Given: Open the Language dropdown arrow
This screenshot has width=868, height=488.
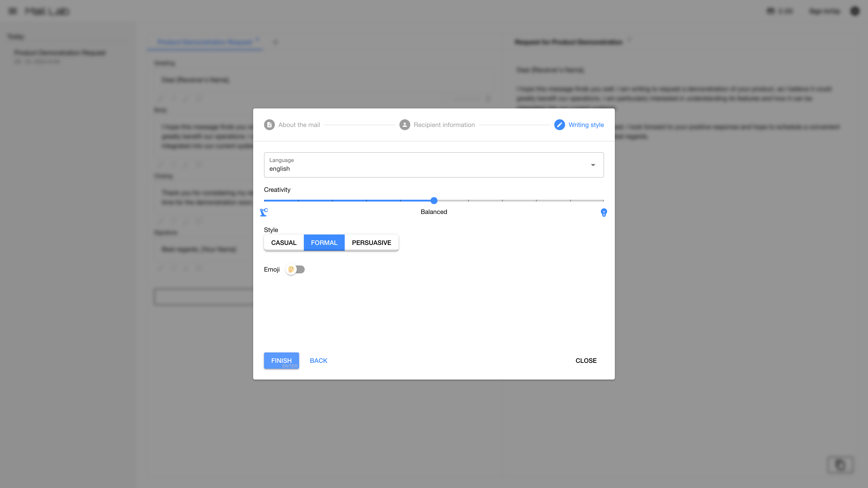Looking at the screenshot, I should 593,165.
